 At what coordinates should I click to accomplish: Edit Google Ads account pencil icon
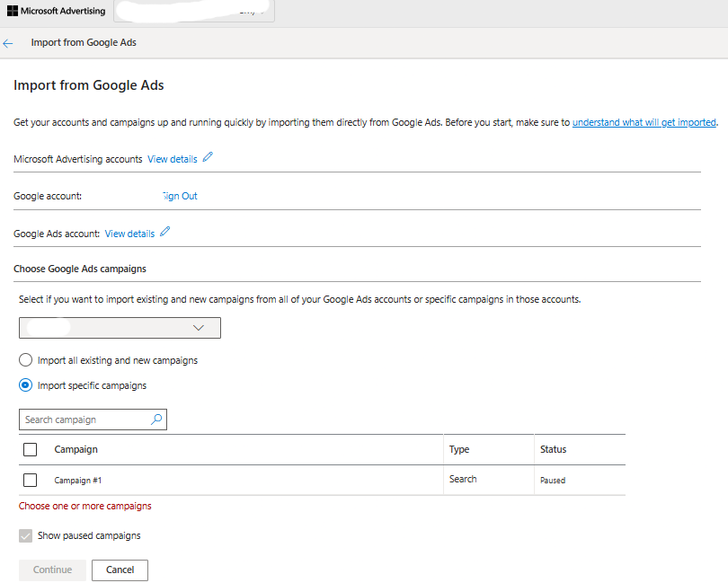click(164, 231)
